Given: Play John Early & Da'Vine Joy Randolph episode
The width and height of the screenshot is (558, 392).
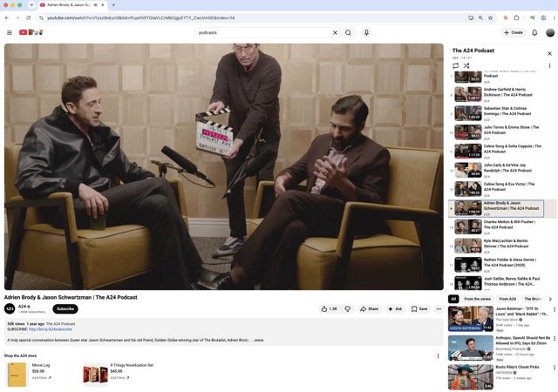Looking at the screenshot, I should tap(498, 171).
